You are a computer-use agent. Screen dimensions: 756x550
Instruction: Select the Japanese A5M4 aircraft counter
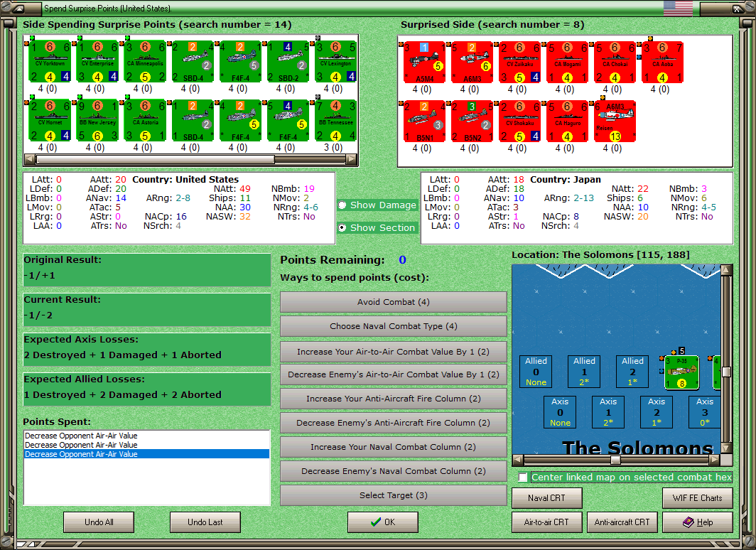click(x=424, y=63)
